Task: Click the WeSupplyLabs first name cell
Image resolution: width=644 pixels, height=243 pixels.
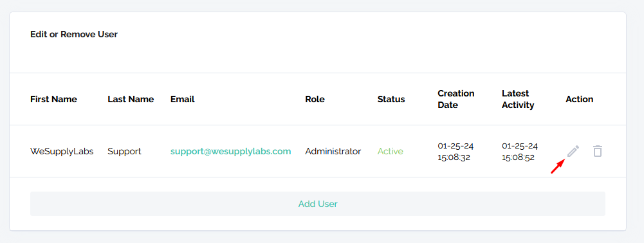Action: (x=62, y=151)
